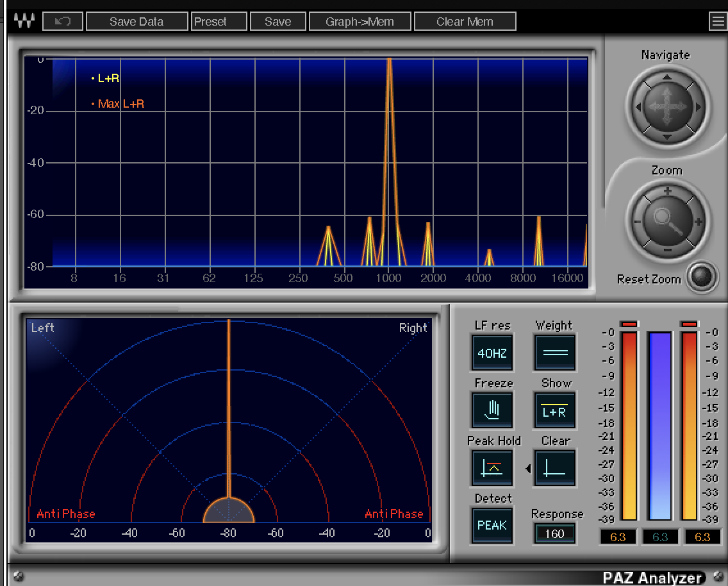Open the hamburger menu at top right
The image size is (728, 586).
[x=718, y=21]
